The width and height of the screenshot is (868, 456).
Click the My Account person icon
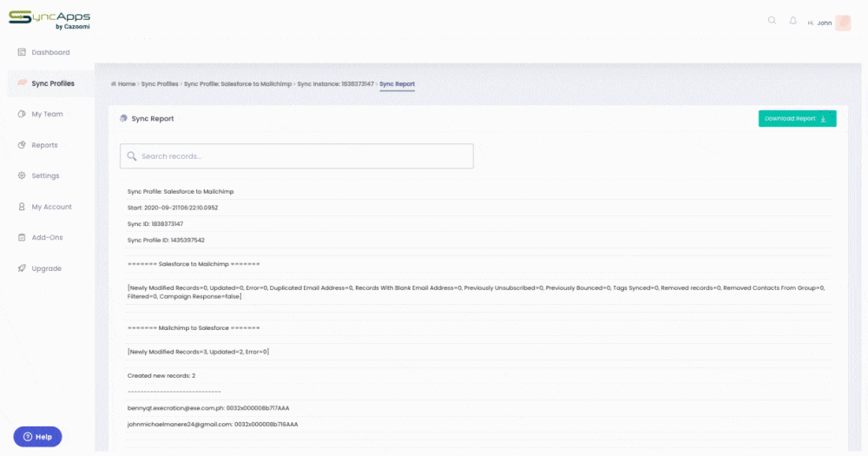[x=22, y=207]
